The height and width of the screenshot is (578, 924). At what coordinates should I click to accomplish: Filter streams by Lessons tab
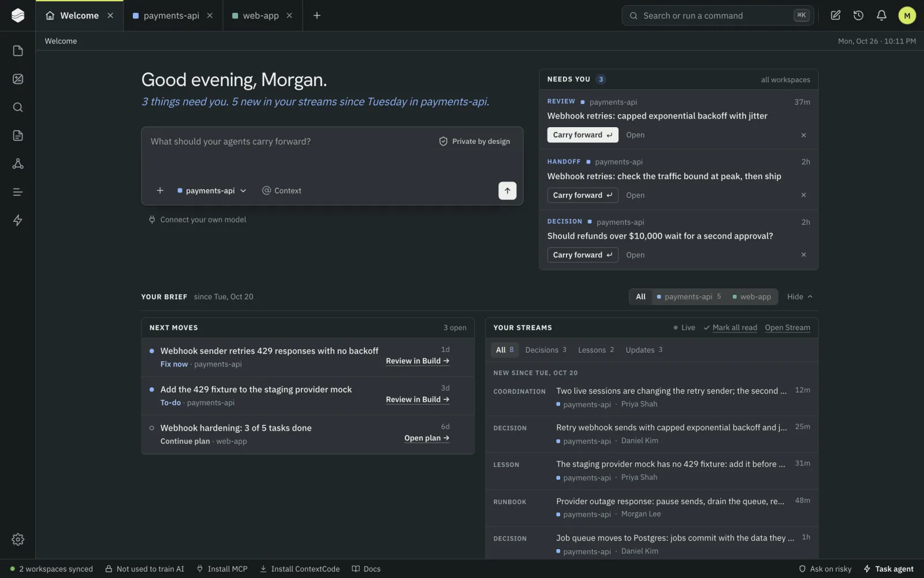pyautogui.click(x=596, y=350)
